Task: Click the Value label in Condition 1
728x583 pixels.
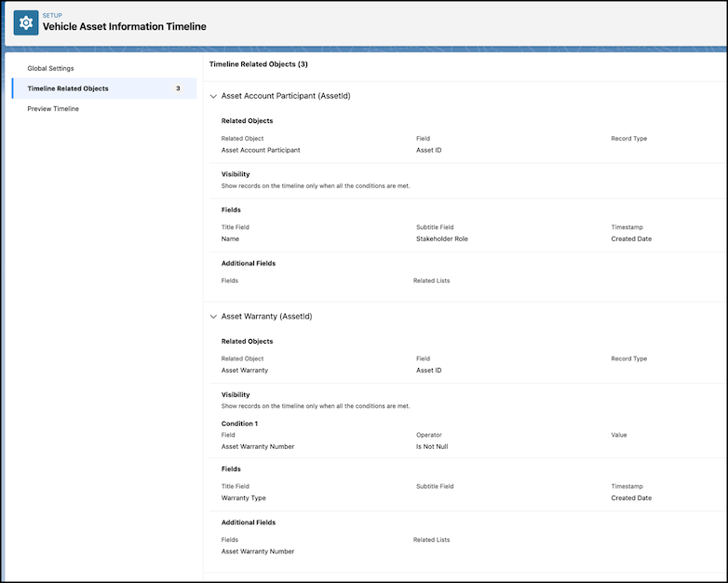Action: click(619, 435)
